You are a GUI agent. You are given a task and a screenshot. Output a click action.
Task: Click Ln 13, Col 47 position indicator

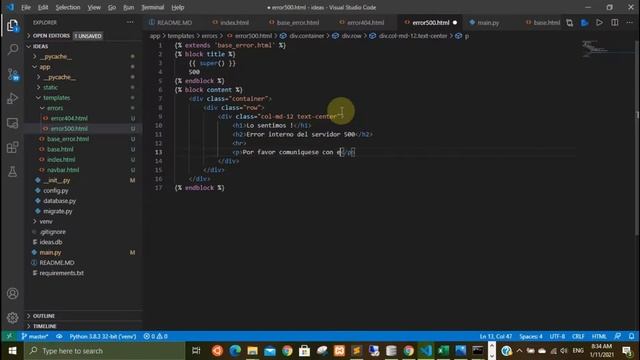(496, 336)
